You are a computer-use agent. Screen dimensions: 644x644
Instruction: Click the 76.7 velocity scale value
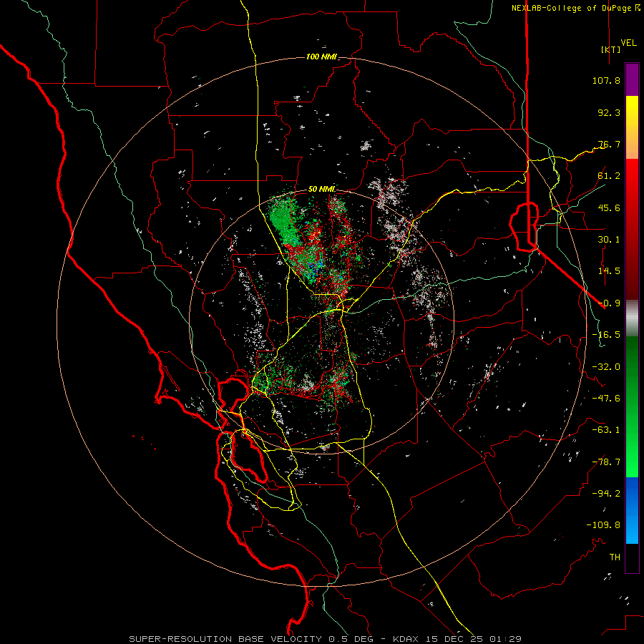609,144
